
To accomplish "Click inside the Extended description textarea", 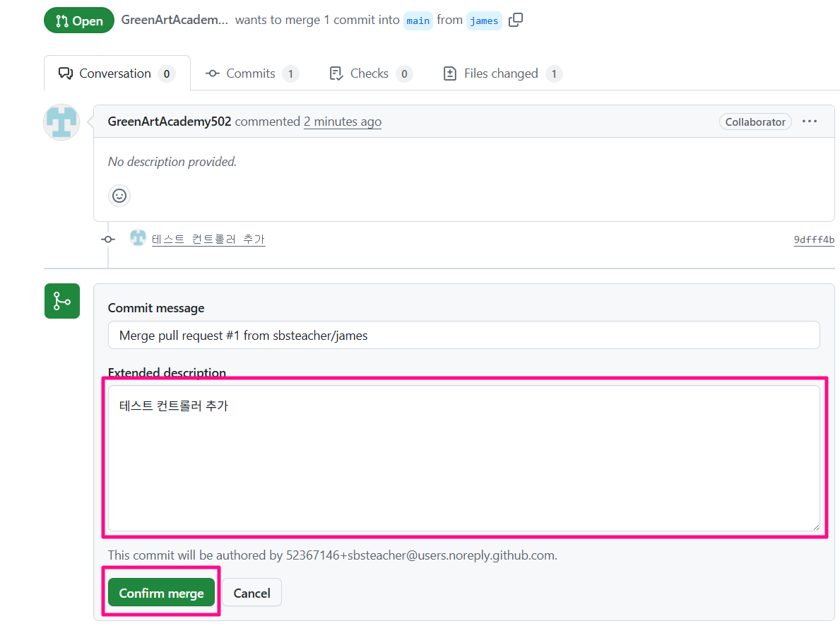I will click(464, 459).
